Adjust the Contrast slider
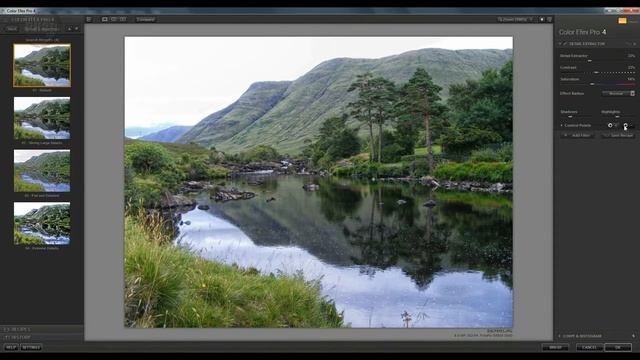Viewport: 640px width, 360px height. coord(597,72)
